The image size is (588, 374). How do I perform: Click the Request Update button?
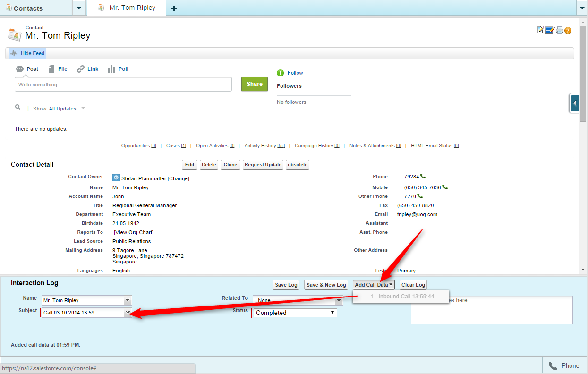click(264, 165)
